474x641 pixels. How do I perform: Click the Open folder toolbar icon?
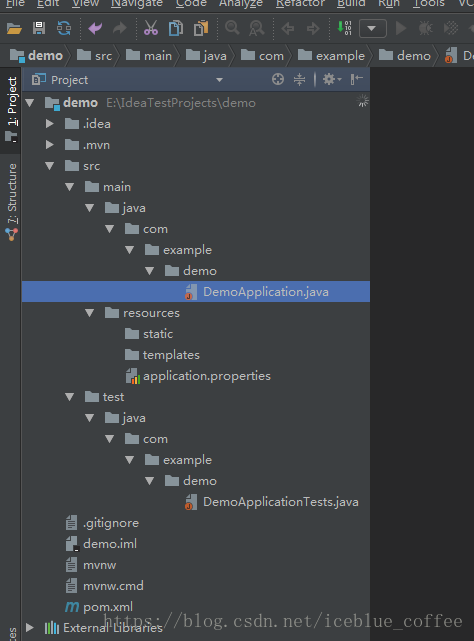point(14,29)
